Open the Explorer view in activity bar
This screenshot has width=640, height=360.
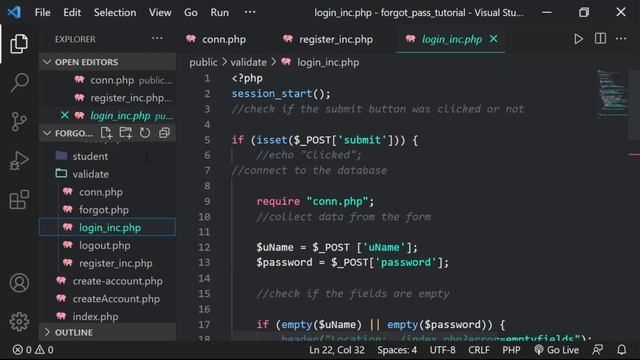(x=19, y=44)
